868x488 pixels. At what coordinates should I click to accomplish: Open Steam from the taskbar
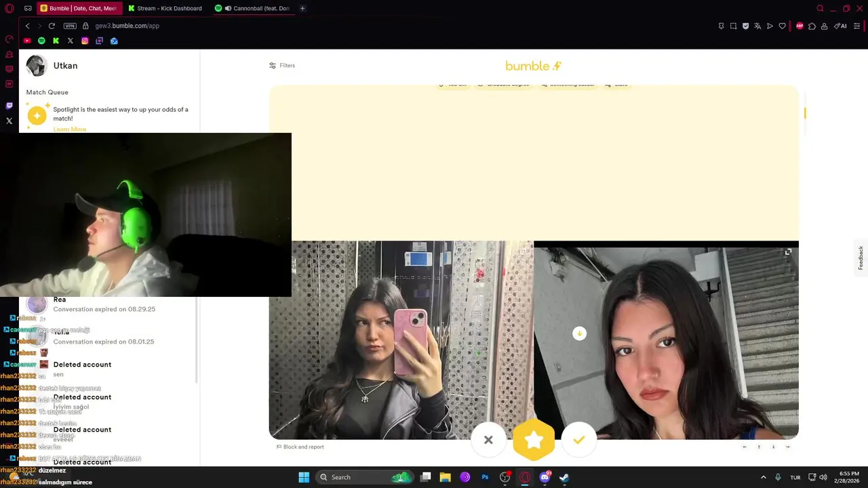coord(564,477)
